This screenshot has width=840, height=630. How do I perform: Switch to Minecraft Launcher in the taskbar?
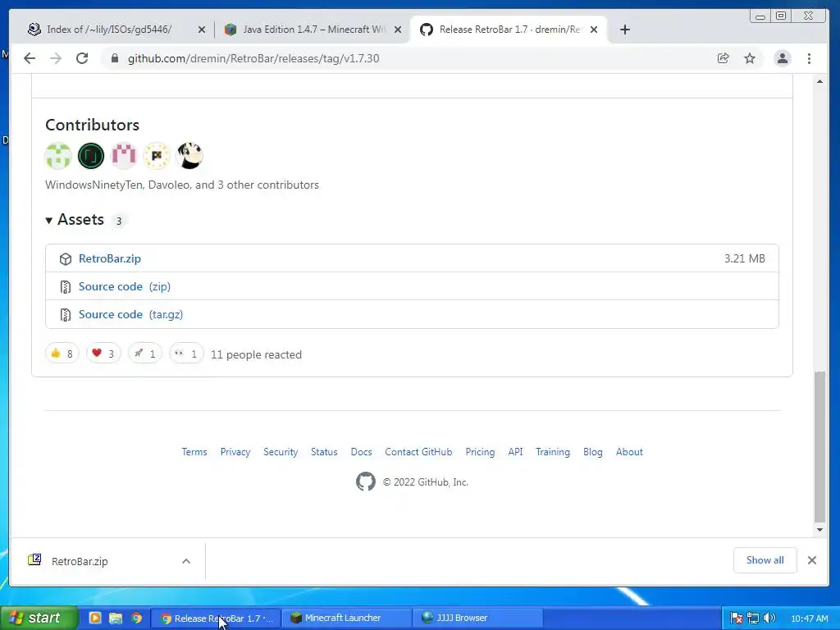point(347,619)
